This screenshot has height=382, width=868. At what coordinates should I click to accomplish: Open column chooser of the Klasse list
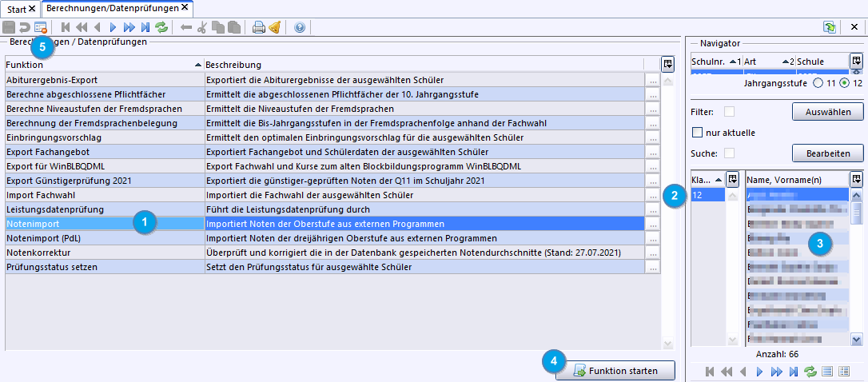coord(732,179)
